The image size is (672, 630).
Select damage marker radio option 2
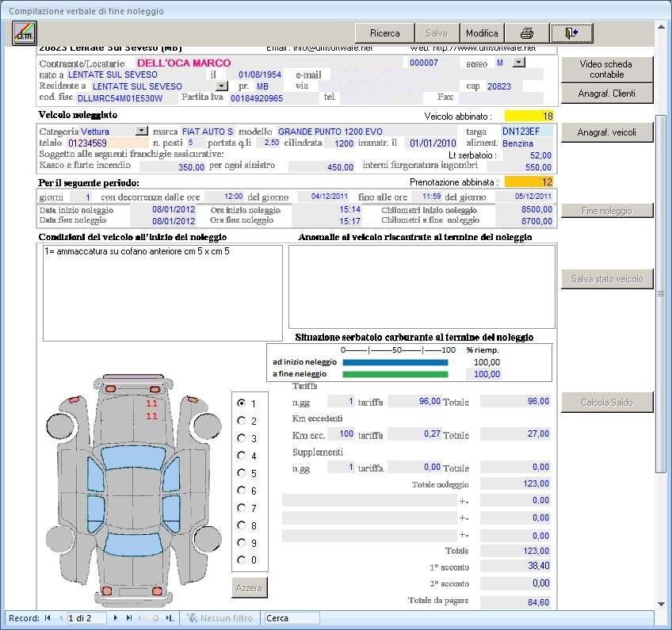coord(241,421)
